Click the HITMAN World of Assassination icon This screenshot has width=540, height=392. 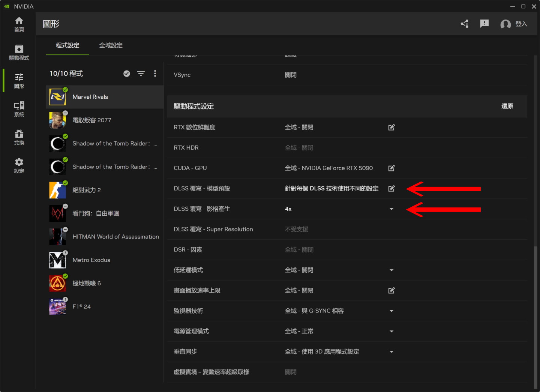tap(58, 237)
